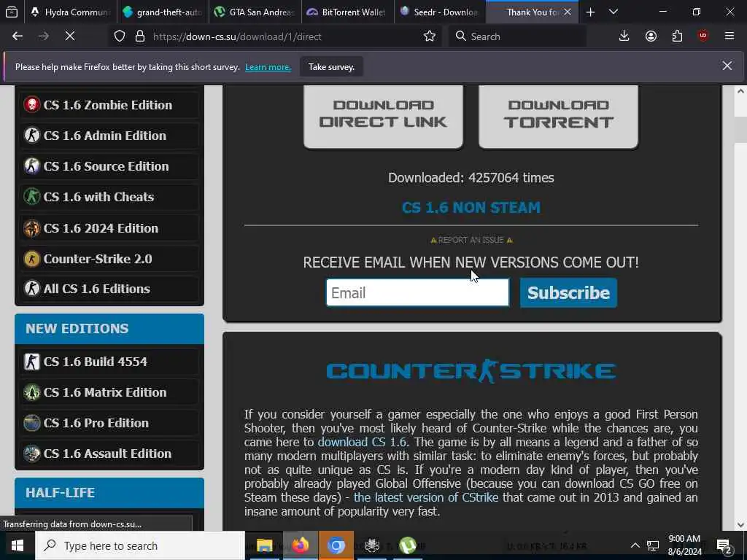Click the red skull Zombie Edition icon
The height and width of the screenshot is (560, 747).
(x=32, y=105)
